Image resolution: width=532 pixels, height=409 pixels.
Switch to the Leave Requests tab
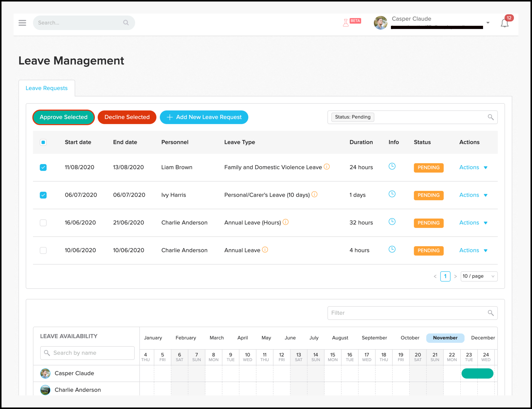tap(47, 88)
